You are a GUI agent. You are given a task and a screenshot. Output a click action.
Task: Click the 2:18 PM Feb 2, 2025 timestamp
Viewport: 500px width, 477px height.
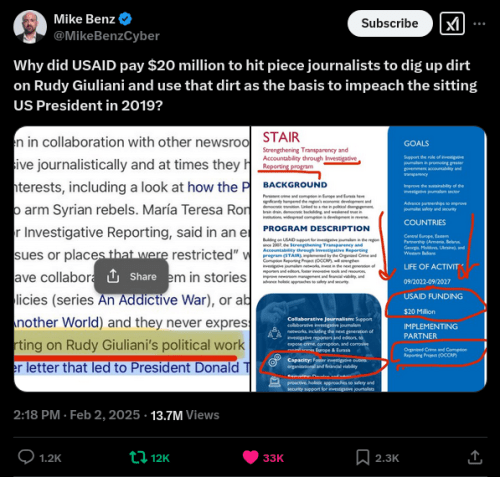[x=77, y=415]
